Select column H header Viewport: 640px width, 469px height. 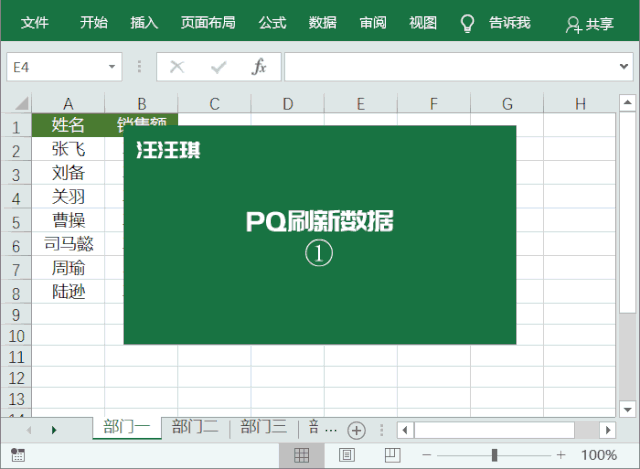coord(580,104)
